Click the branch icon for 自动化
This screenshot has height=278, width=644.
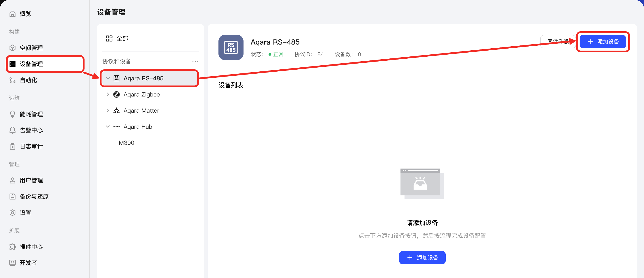tap(13, 80)
